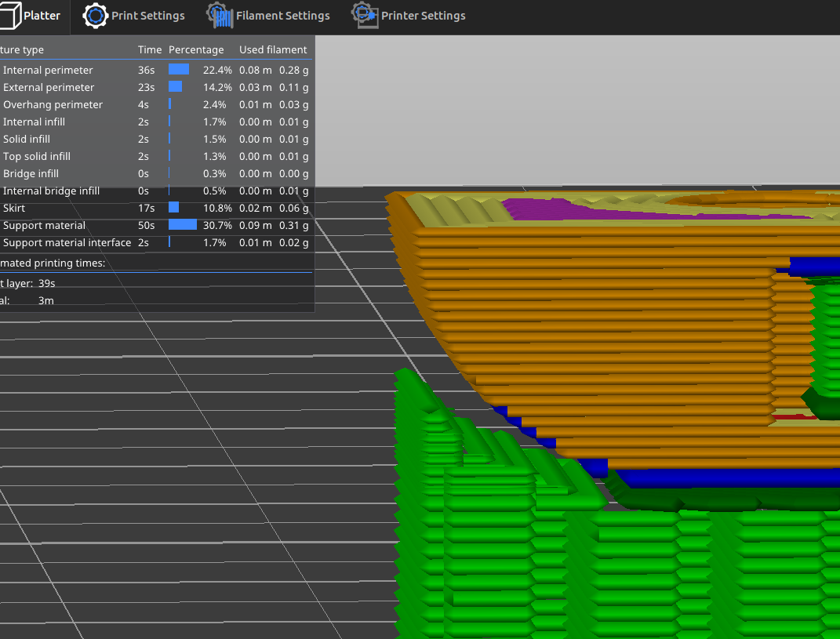The width and height of the screenshot is (840, 639).
Task: Click the 50s Support material time
Action: [146, 226]
